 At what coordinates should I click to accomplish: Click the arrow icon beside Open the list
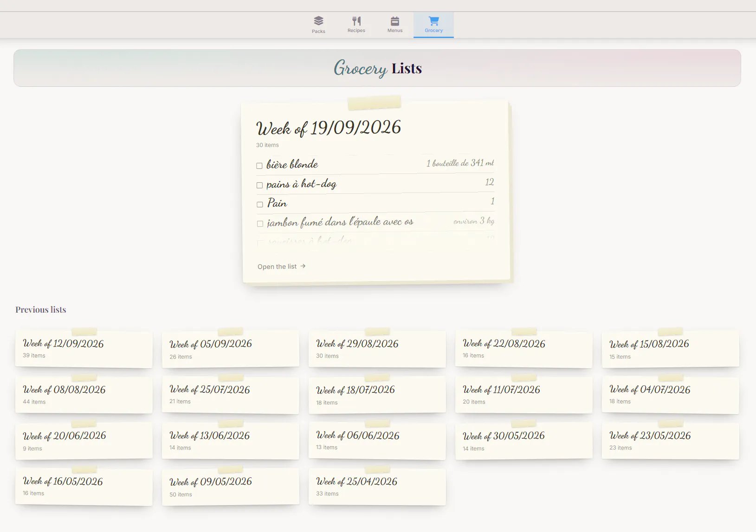point(303,266)
